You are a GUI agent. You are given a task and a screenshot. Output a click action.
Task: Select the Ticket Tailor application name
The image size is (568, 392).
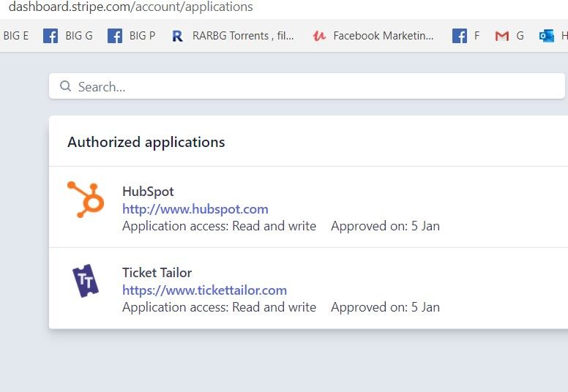click(x=157, y=273)
